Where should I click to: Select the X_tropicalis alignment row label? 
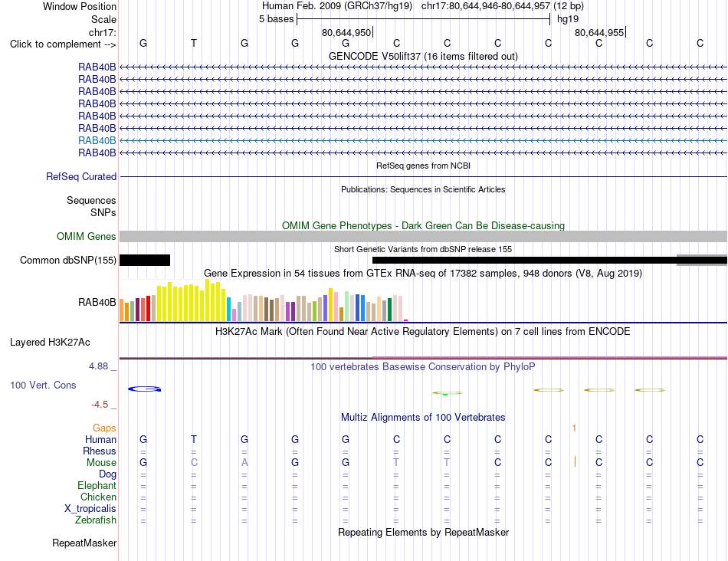tap(90, 509)
